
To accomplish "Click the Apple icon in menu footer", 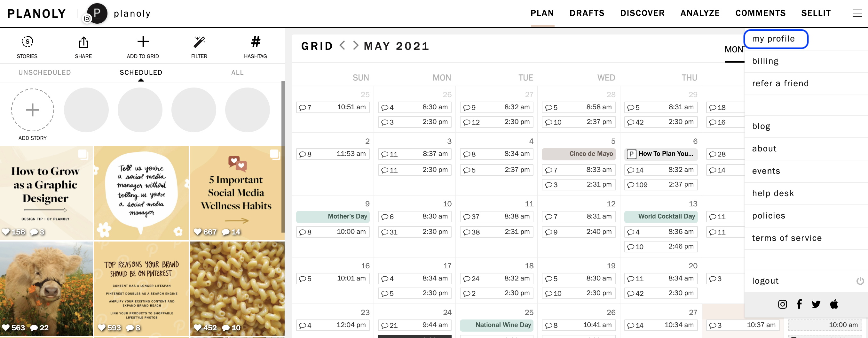I will [x=834, y=304].
